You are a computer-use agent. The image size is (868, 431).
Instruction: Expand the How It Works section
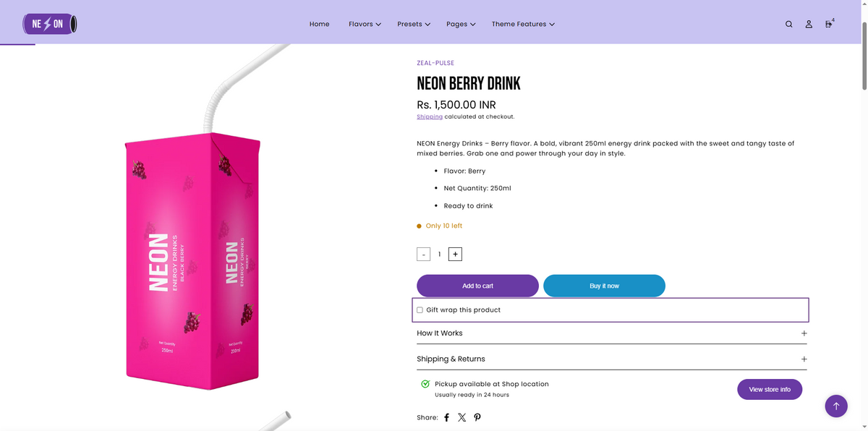612,333
